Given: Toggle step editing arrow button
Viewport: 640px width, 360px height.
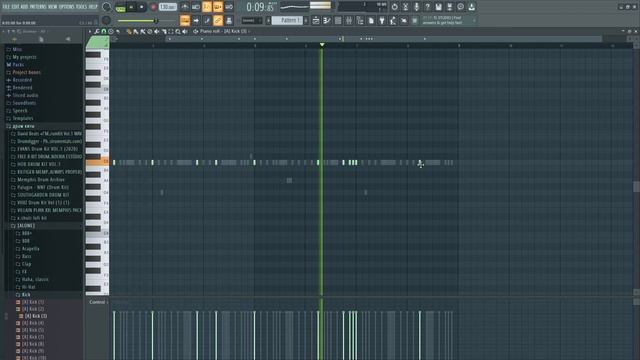Looking at the screenshot, I should point(196,20).
